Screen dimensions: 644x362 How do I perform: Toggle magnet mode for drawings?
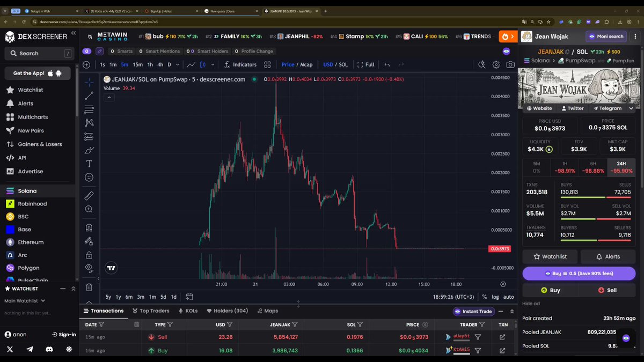coord(89,227)
